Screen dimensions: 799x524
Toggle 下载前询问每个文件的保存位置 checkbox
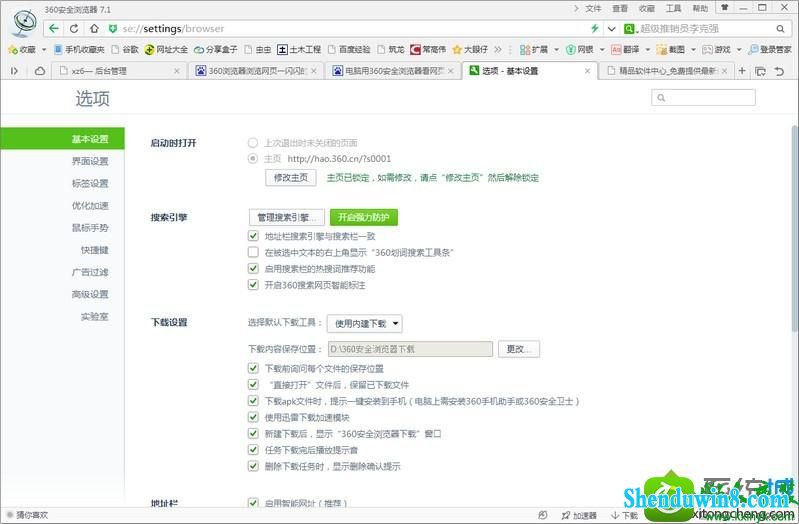coord(253,368)
